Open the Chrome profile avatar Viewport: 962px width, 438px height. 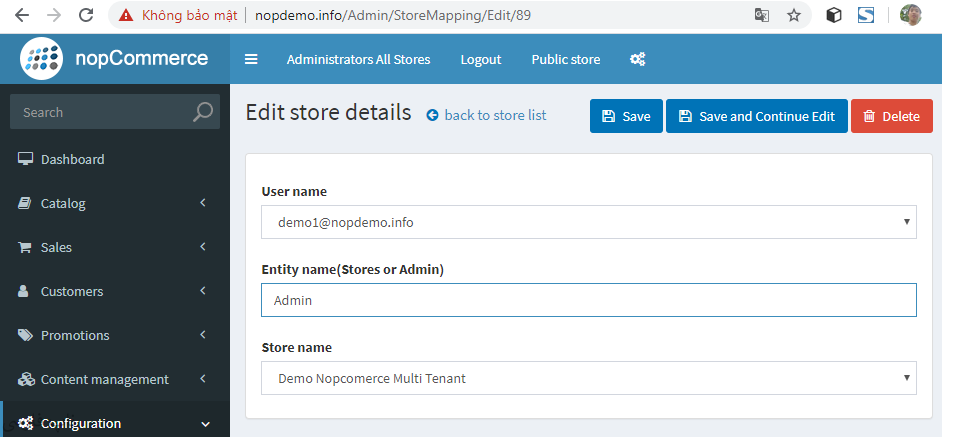[911, 15]
